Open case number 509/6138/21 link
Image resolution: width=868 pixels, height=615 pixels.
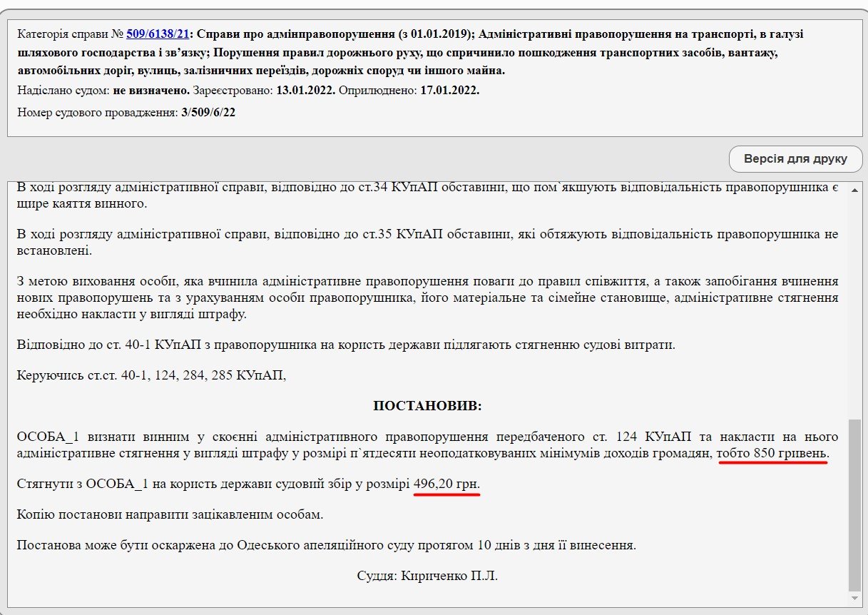click(158, 34)
